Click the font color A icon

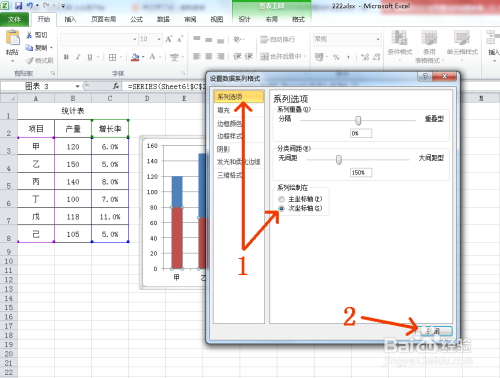152,57
